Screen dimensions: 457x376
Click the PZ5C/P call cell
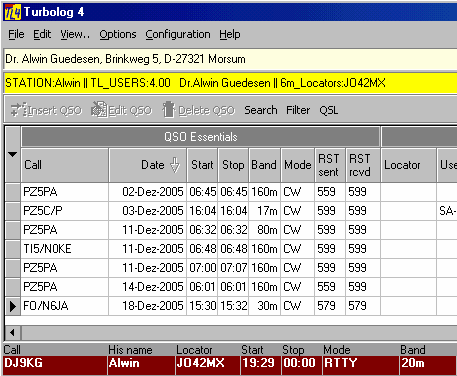click(x=65, y=211)
